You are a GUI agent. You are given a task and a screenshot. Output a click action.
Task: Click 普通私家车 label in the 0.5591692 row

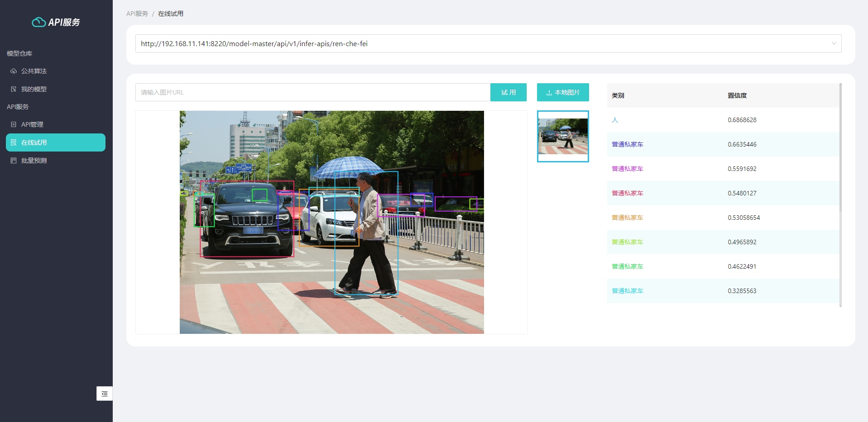click(x=628, y=169)
